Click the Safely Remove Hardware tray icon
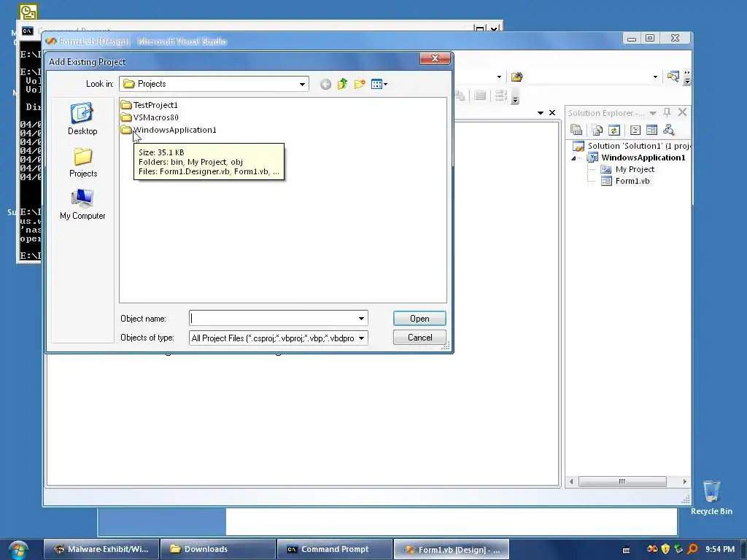Image resolution: width=747 pixels, height=560 pixels. click(678, 549)
